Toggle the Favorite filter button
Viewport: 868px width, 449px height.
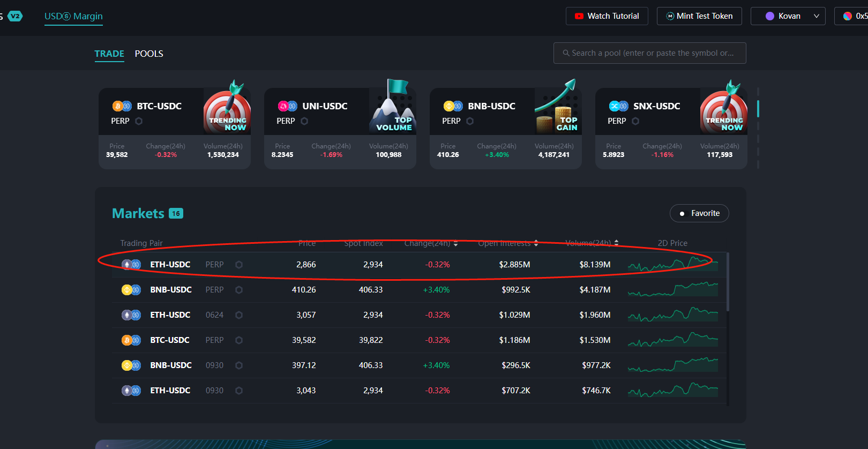pyautogui.click(x=699, y=213)
